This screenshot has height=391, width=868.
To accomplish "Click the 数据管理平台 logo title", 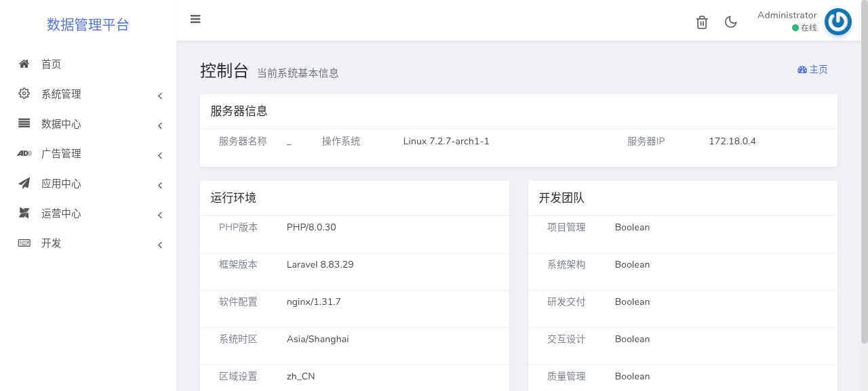I will click(x=88, y=24).
